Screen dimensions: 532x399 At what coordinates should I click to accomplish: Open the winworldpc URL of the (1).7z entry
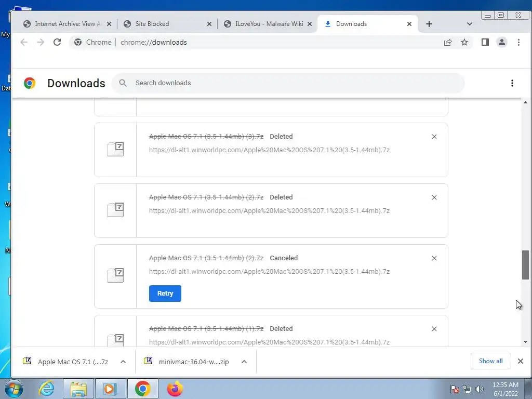pos(270,342)
